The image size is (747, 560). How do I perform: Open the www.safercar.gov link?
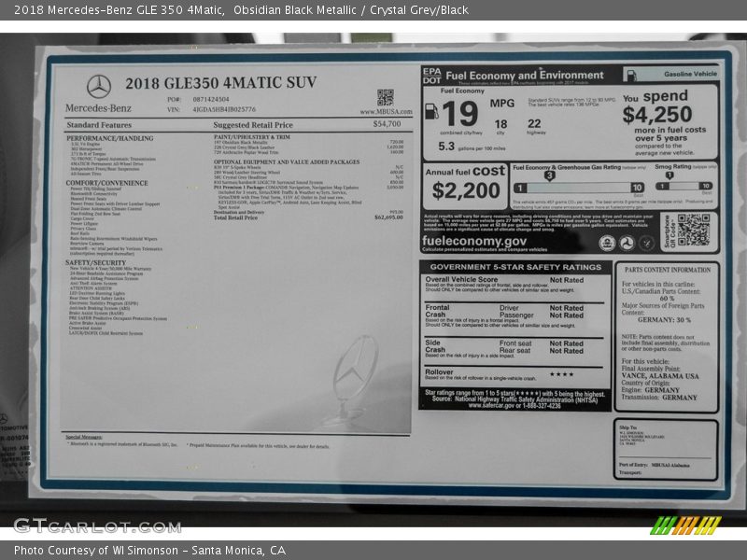[491, 406]
